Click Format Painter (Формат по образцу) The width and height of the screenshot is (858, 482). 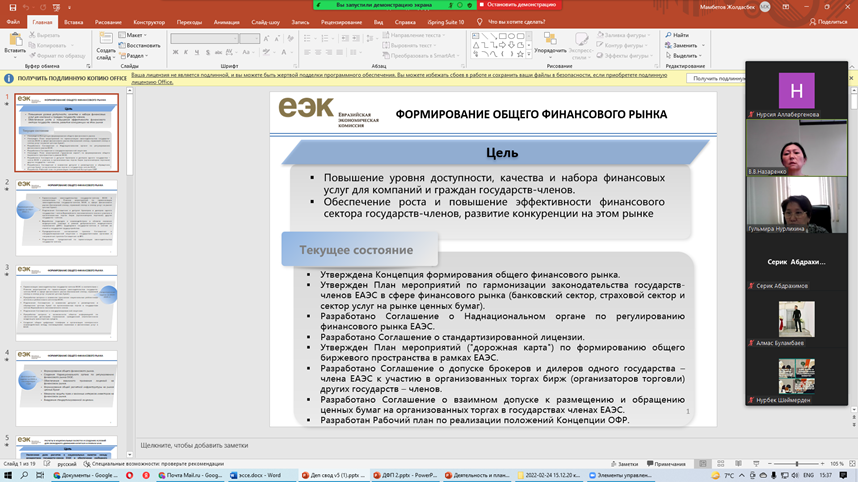pyautogui.click(x=57, y=55)
